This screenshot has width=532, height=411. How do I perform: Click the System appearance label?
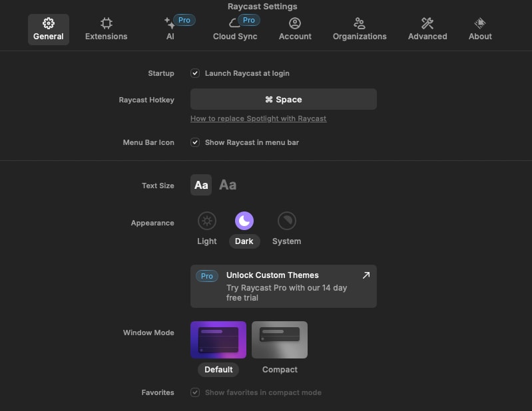tap(287, 241)
